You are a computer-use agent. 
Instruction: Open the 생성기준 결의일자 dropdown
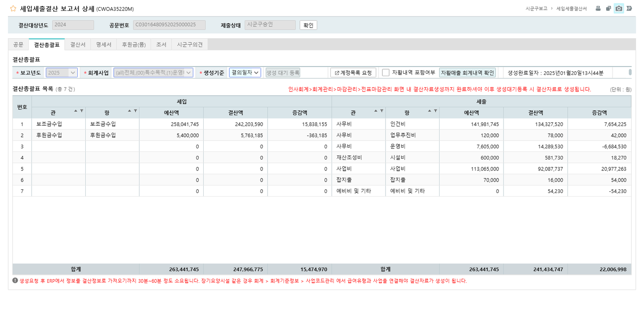tap(245, 73)
